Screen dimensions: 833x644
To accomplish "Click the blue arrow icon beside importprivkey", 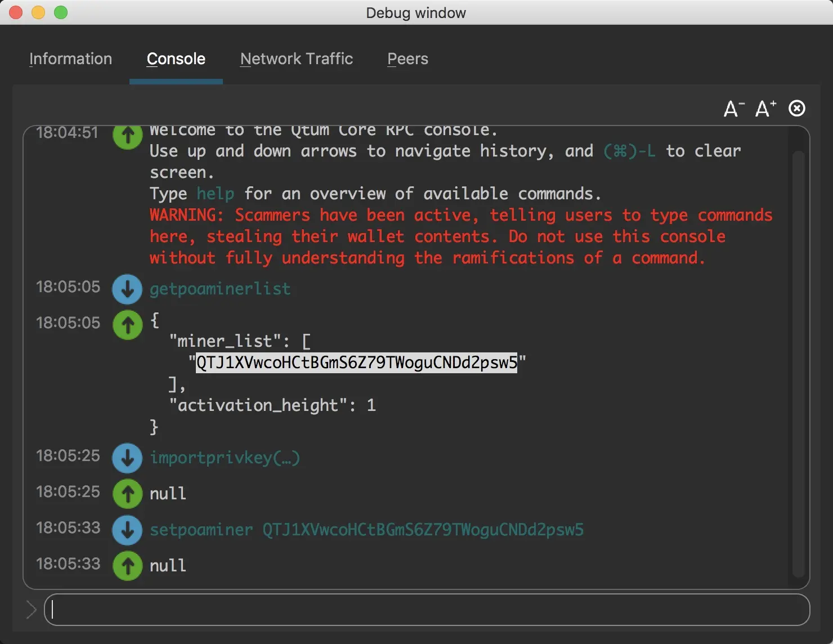I will 128,458.
